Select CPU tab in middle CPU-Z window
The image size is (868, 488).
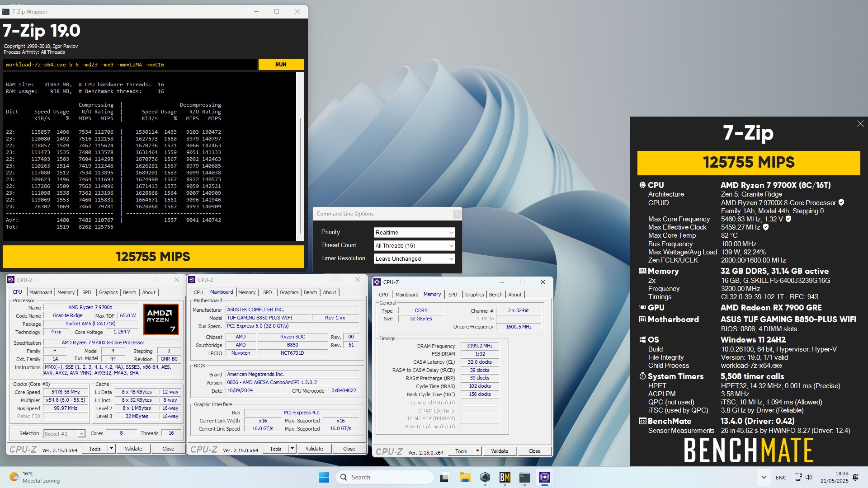(198, 292)
